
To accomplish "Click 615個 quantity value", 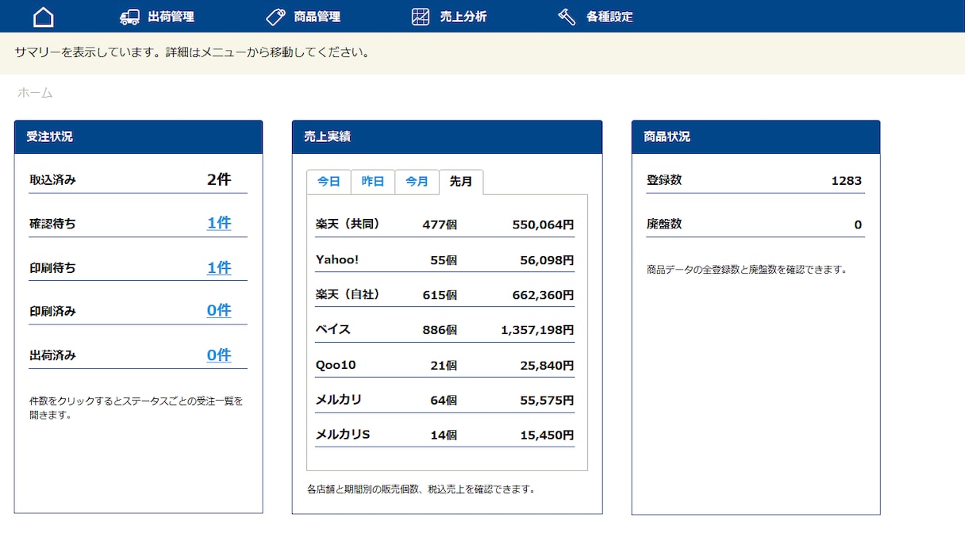I will pos(440,295).
